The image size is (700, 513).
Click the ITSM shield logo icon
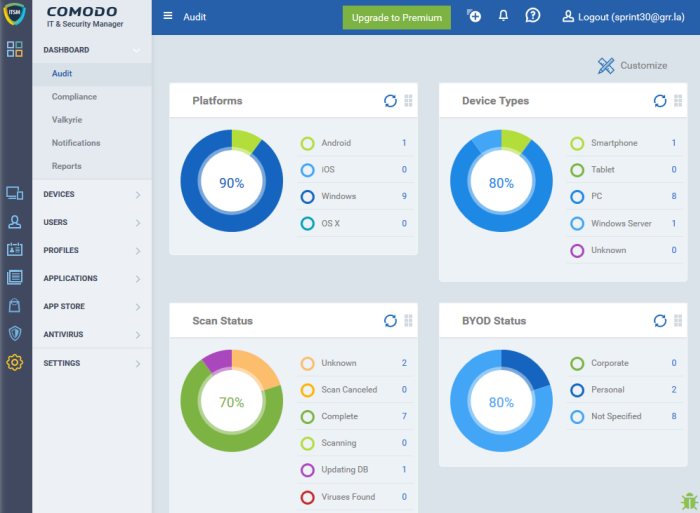(14, 13)
